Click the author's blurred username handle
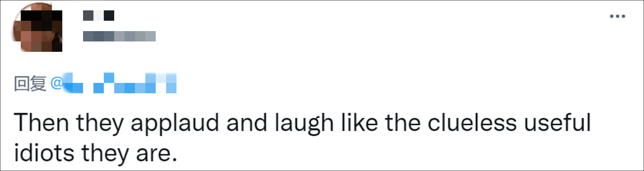The width and height of the screenshot is (644, 171). point(119,36)
